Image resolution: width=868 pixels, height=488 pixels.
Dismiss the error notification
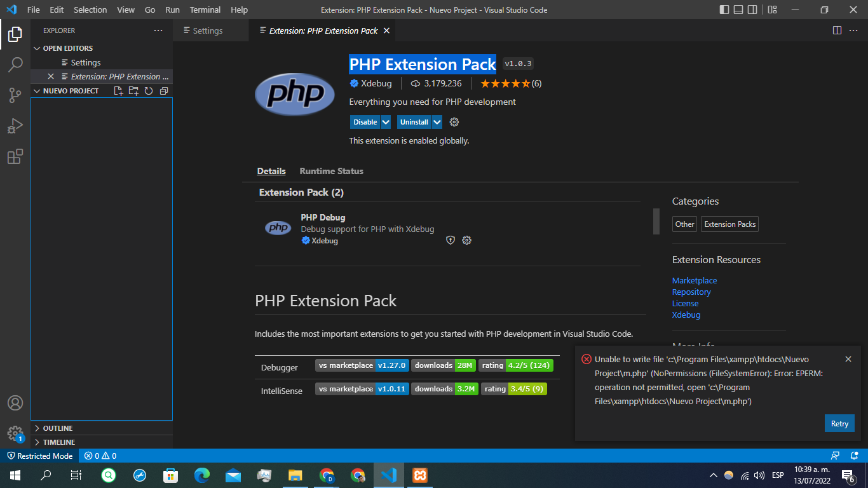(x=848, y=359)
